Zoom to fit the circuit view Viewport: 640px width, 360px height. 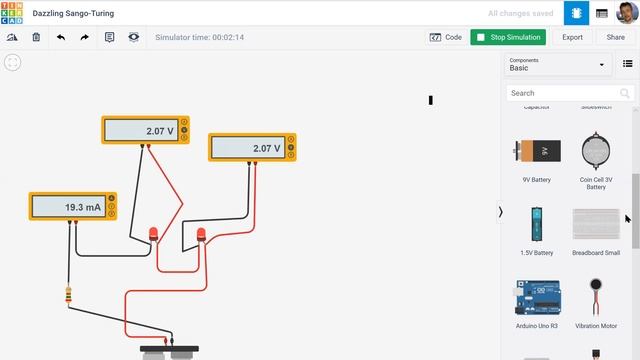13,62
